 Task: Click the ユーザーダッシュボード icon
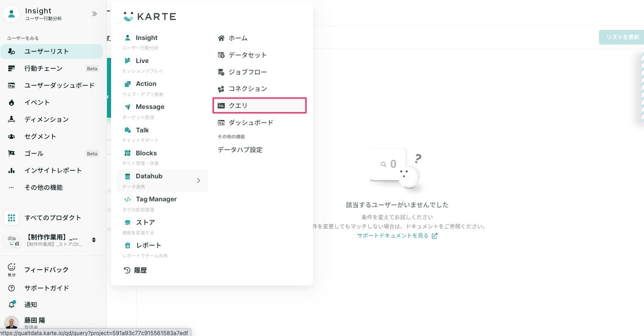coord(12,85)
